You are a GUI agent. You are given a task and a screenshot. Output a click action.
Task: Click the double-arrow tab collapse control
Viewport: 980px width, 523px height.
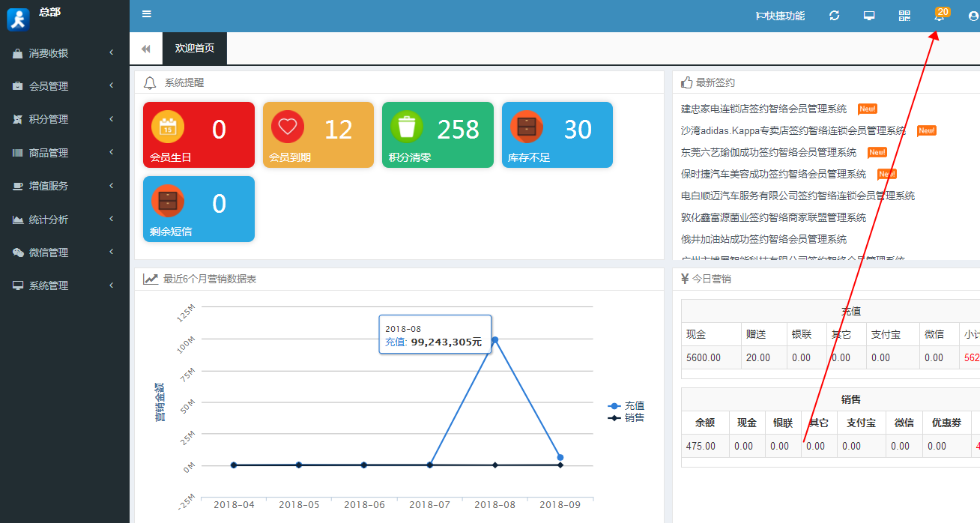(145, 47)
